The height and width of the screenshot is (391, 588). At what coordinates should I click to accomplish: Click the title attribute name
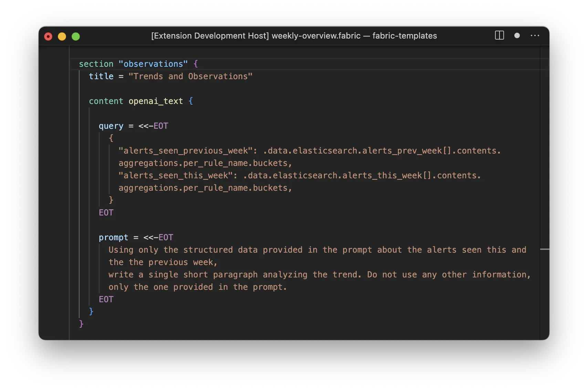tap(101, 76)
